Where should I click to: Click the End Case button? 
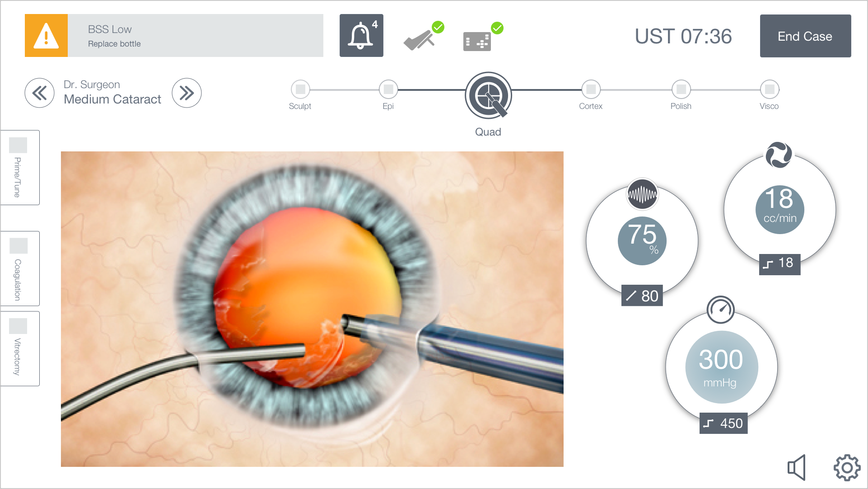point(805,36)
